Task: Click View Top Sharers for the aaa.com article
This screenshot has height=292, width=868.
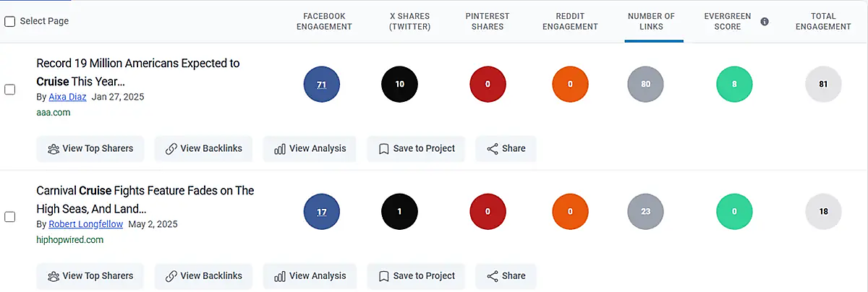Action: click(90, 149)
